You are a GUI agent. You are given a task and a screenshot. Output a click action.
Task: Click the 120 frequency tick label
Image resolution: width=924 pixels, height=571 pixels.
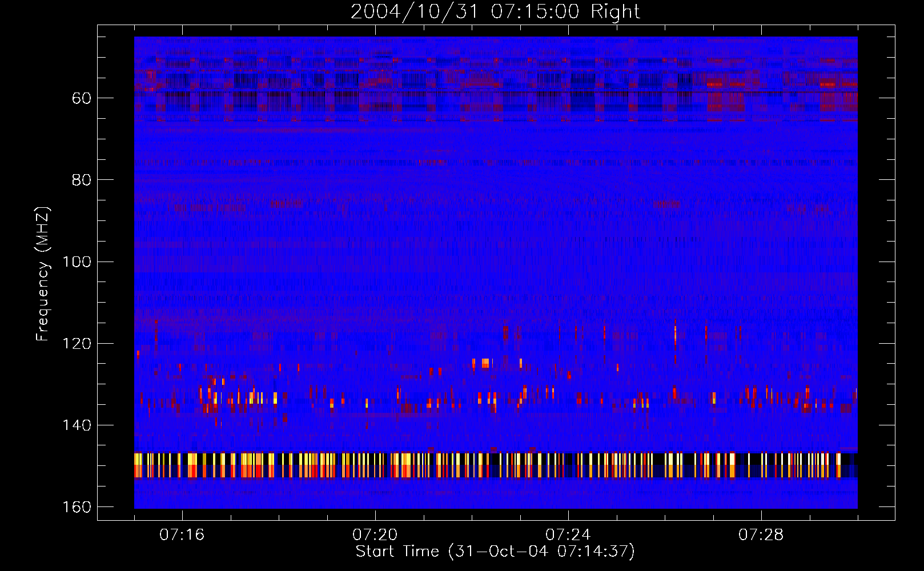77,344
